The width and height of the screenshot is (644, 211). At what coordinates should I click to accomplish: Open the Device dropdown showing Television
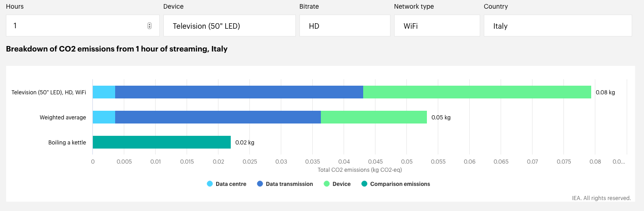(x=229, y=26)
